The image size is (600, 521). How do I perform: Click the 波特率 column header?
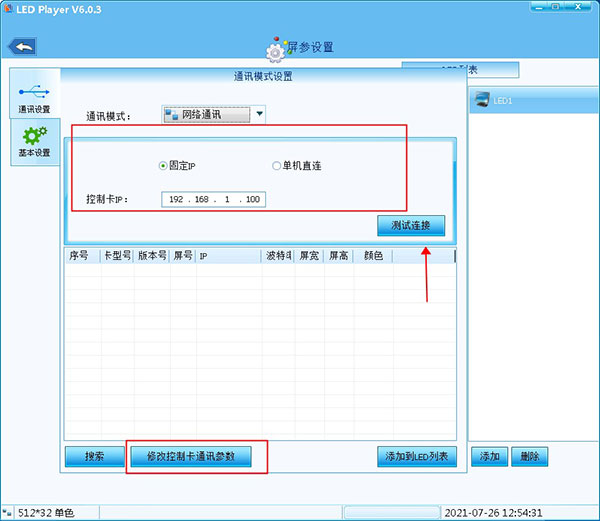pyautogui.click(x=278, y=256)
